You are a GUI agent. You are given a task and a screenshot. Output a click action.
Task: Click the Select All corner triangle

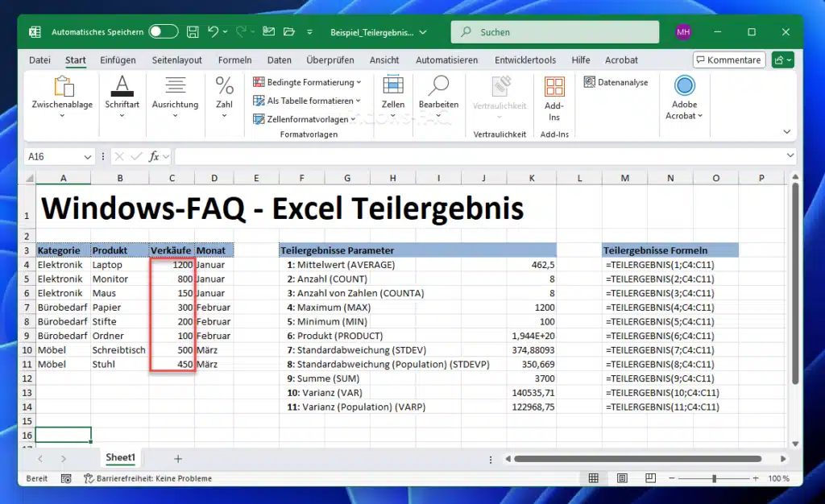(30, 178)
